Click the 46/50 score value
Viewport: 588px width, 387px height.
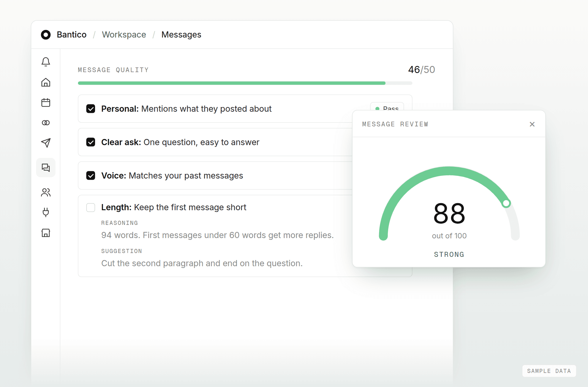421,70
